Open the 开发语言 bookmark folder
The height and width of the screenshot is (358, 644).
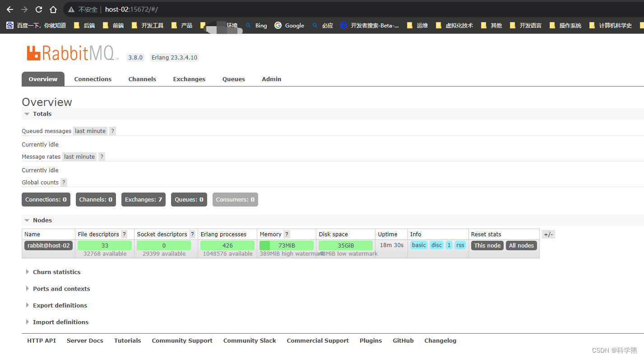526,26
